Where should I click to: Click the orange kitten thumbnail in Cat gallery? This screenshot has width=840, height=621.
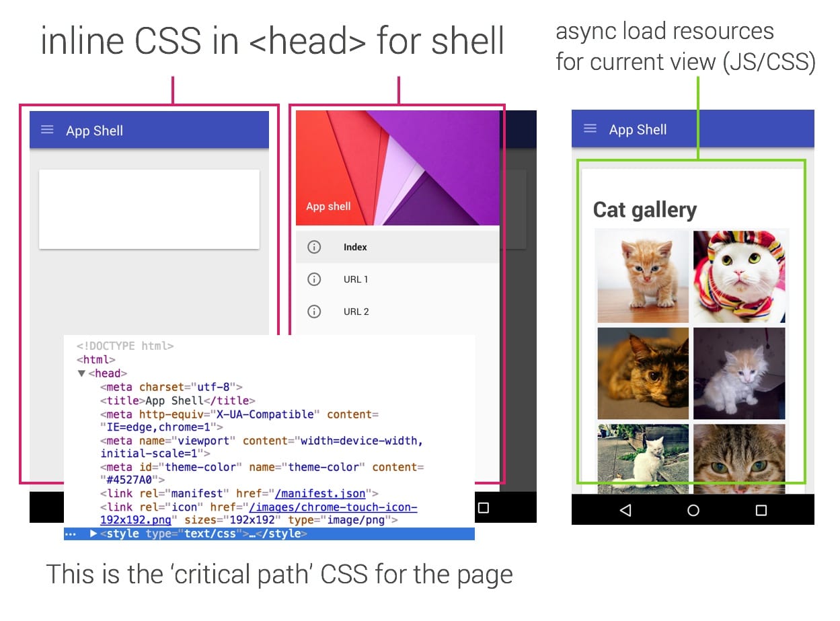641,277
